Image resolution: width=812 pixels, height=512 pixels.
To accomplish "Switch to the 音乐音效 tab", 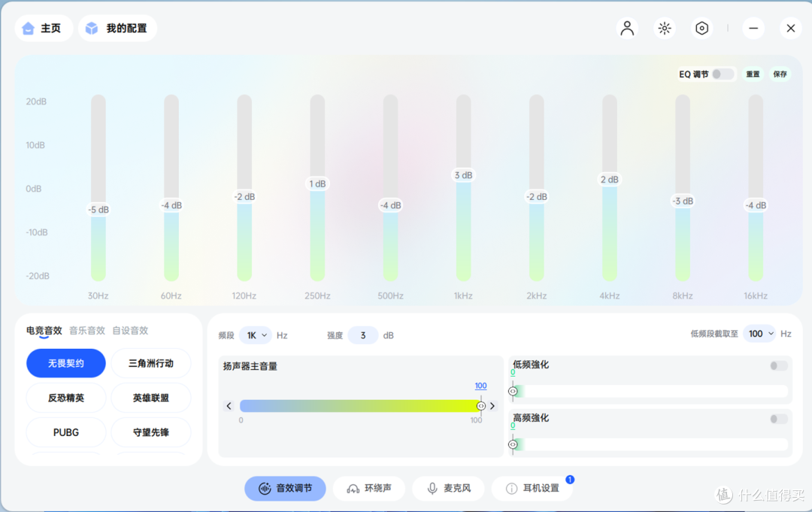I will pos(87,330).
